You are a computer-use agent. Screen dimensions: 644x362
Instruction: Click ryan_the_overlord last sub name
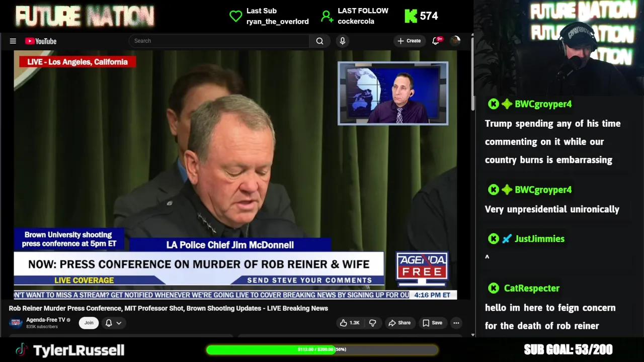pos(277,22)
